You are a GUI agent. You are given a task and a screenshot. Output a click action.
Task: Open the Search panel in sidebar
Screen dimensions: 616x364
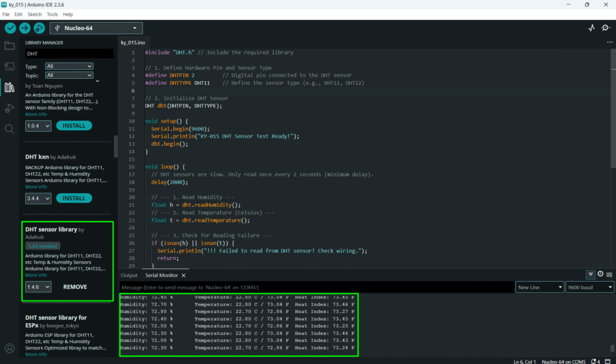[10, 129]
